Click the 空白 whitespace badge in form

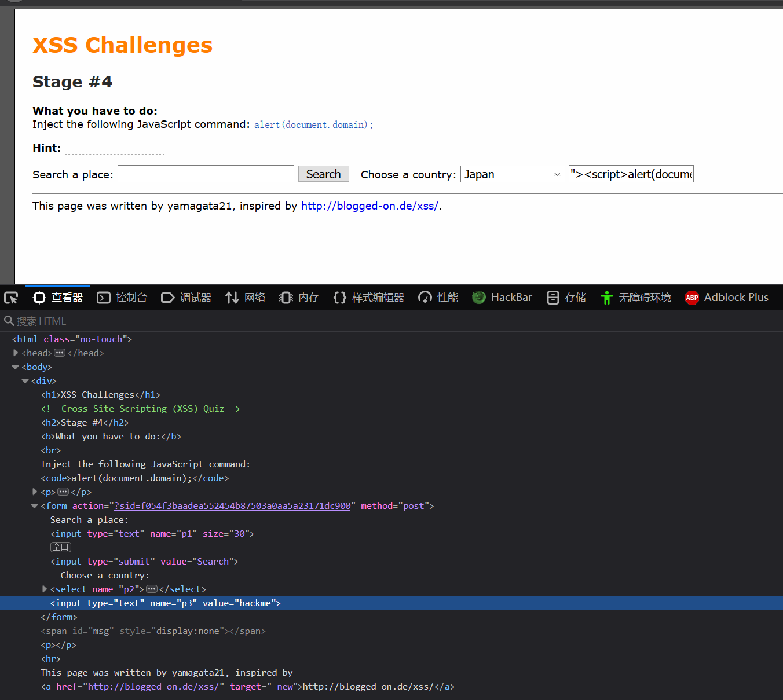(x=61, y=547)
